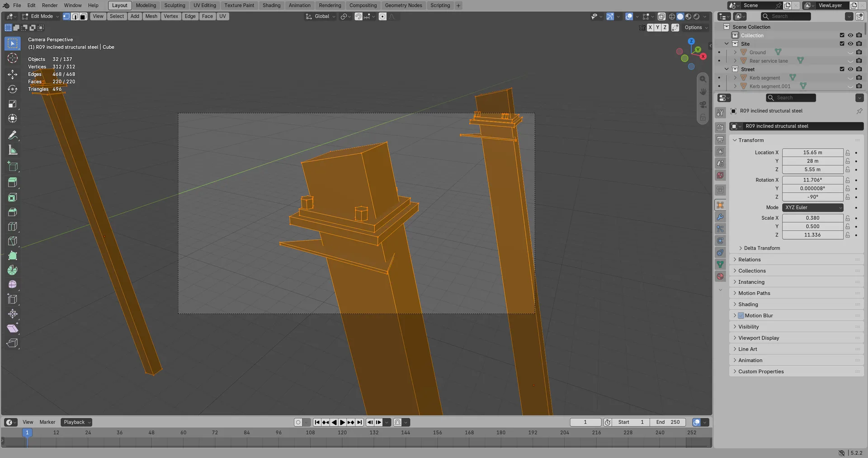Select the Spin tool
This screenshot has width=868, height=458.
click(13, 270)
